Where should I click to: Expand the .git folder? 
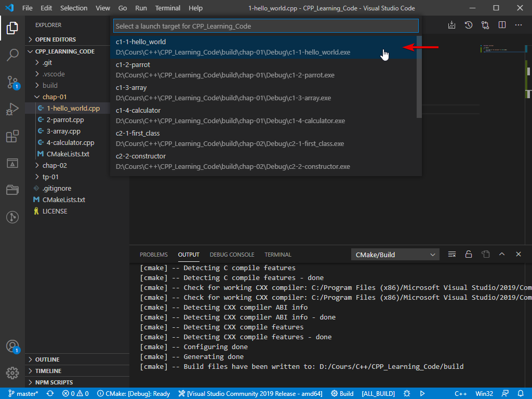click(68, 62)
